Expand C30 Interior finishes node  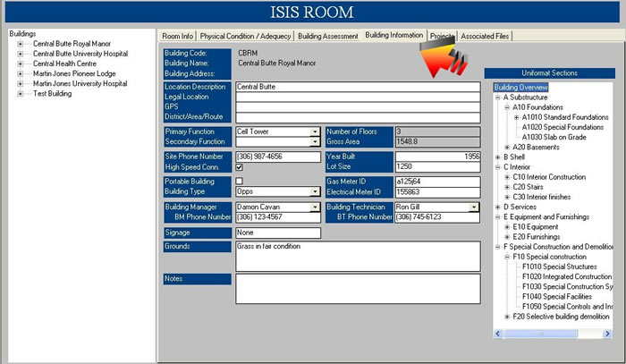click(507, 197)
